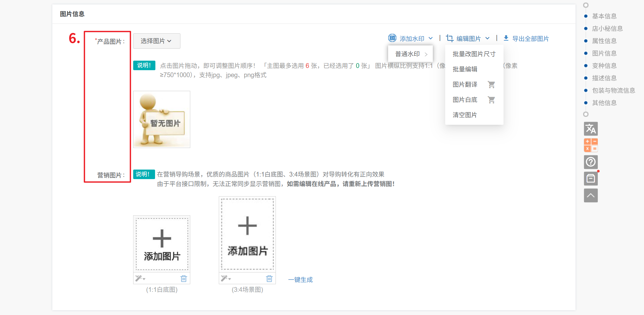Viewport: 644px width, 315px height.
Task: Expand the 编辑图片 dropdown
Action: click(468, 38)
